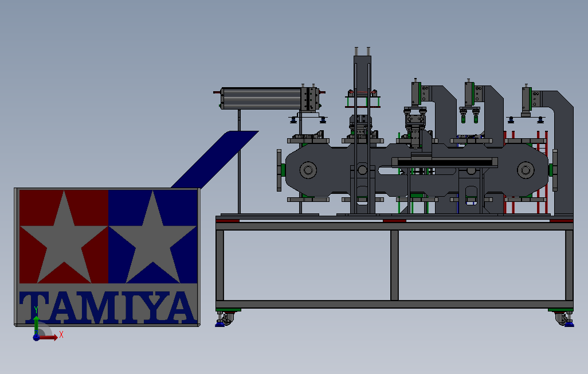Screen dimensions: 588x374
Task: Select the TAMIYA lettering on the sign panel
Action: (108, 307)
